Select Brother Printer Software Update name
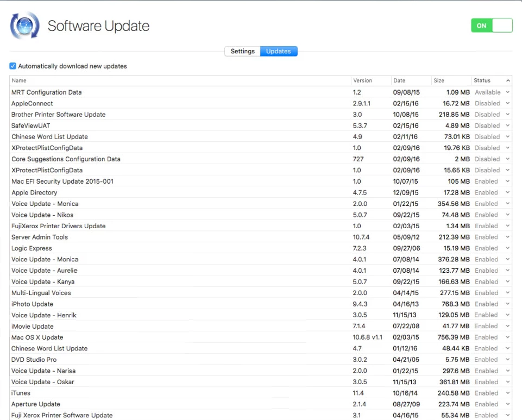 tap(58, 115)
